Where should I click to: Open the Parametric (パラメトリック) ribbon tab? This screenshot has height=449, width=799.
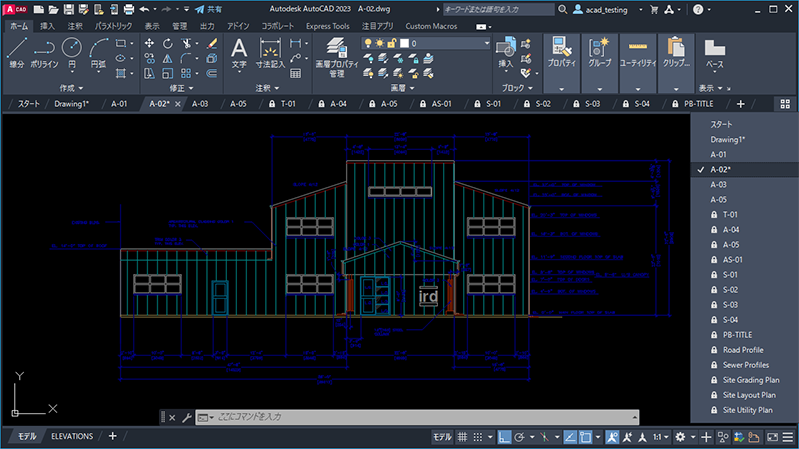[x=113, y=26]
